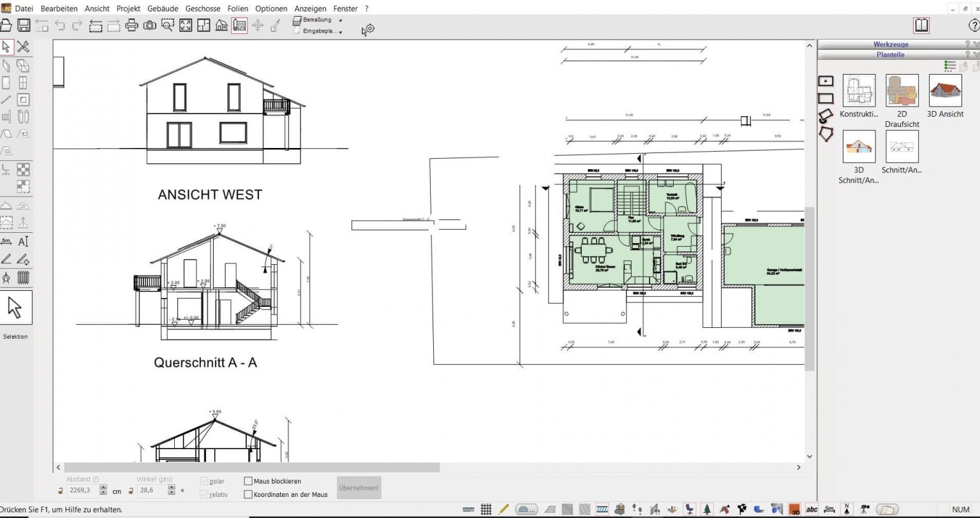The height and width of the screenshot is (518, 980).
Task: Click the tree plant icon in the status bar
Action: pyautogui.click(x=707, y=509)
